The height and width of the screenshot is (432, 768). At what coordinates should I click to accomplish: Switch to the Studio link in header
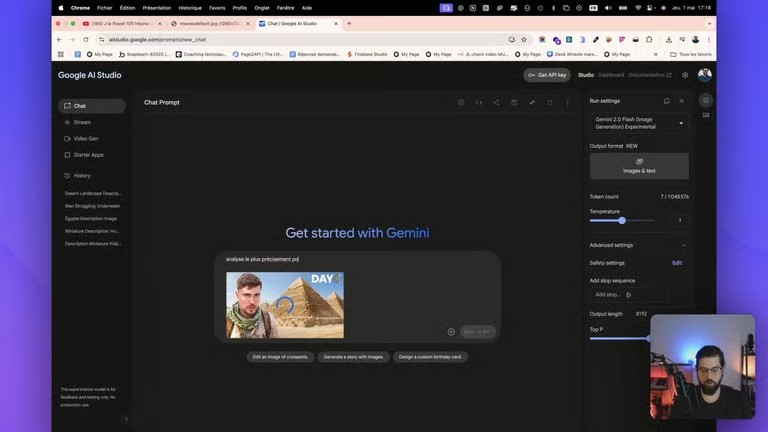(x=586, y=75)
